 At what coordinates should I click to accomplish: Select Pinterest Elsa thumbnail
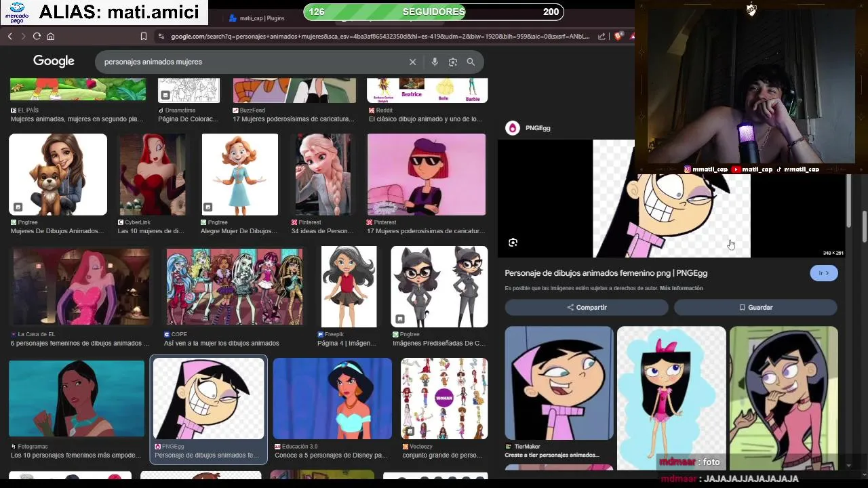(x=323, y=174)
